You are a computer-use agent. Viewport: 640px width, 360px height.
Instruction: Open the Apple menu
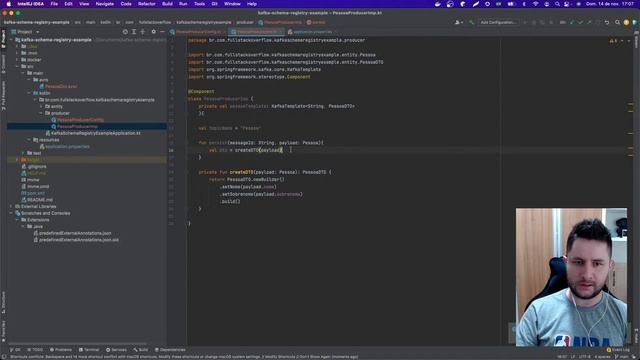(x=9, y=4)
